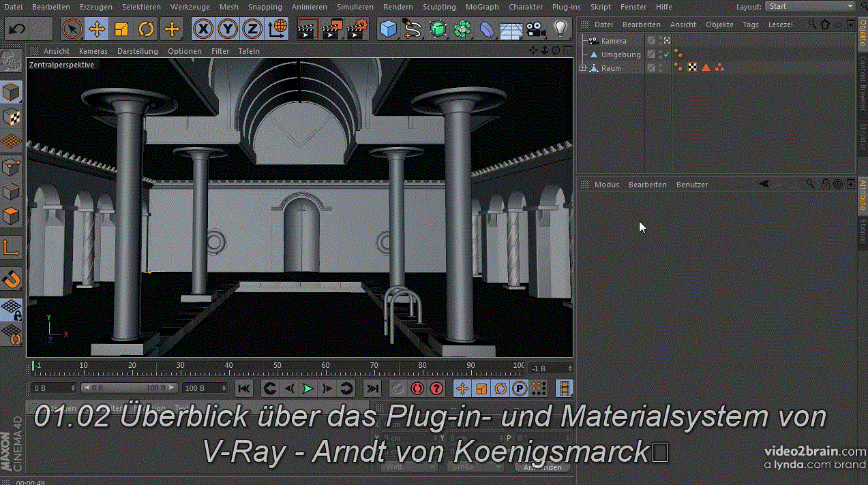Click the Undo arrow icon
Image resolution: width=868 pixels, height=485 pixels.
tap(18, 29)
